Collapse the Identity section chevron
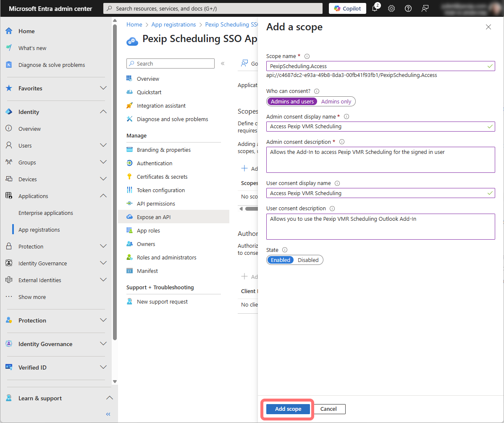Image resolution: width=504 pixels, height=423 pixels. (103, 112)
